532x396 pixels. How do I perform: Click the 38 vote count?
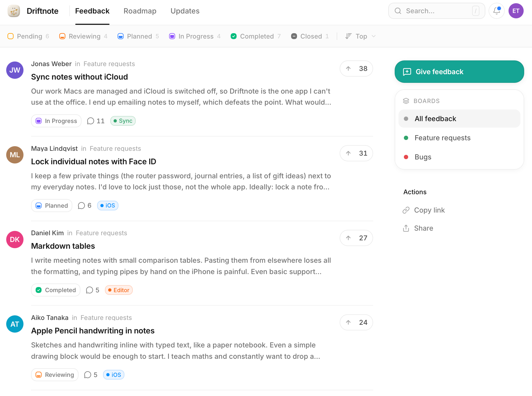coord(363,69)
